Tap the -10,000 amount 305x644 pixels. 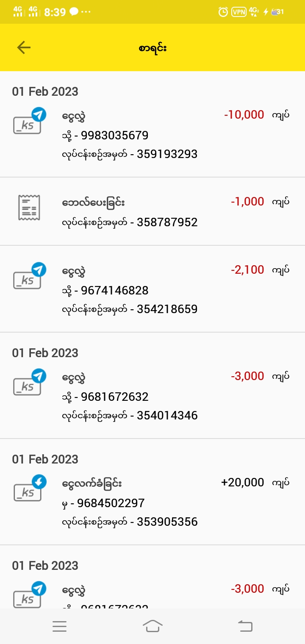click(x=244, y=114)
